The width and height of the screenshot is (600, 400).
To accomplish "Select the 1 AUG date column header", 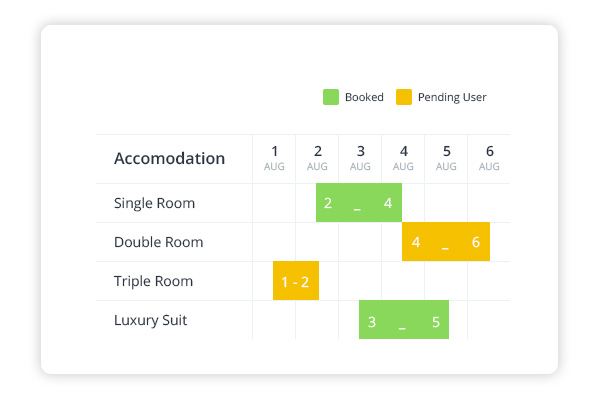I will (x=274, y=158).
